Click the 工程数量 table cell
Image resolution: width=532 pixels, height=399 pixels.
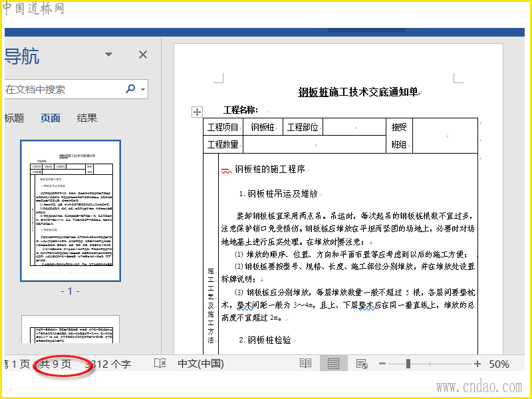(x=223, y=144)
